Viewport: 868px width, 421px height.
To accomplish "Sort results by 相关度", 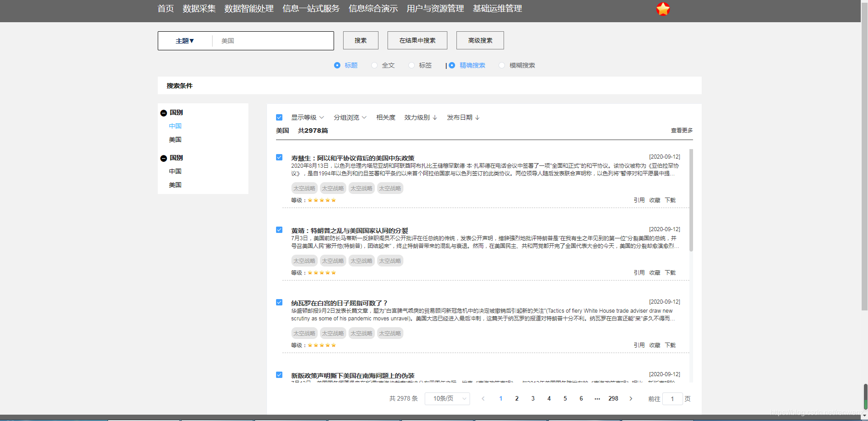I will [386, 117].
